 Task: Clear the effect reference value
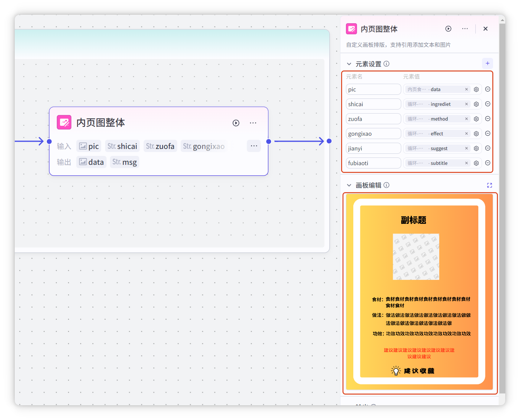(467, 134)
